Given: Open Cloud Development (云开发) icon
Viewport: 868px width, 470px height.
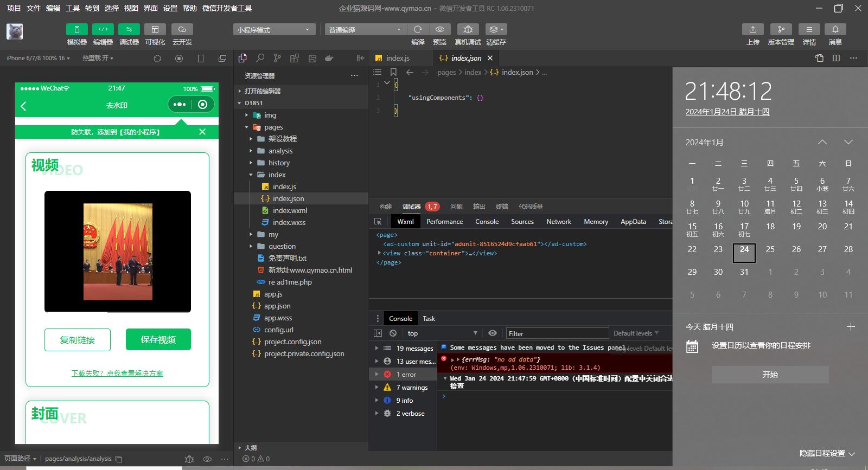Looking at the screenshot, I should 182,29.
